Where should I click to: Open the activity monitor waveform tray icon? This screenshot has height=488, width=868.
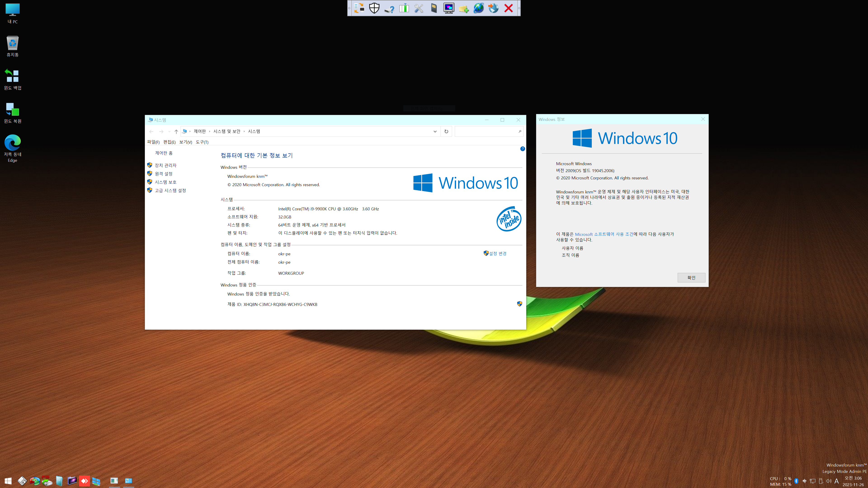coord(804,481)
